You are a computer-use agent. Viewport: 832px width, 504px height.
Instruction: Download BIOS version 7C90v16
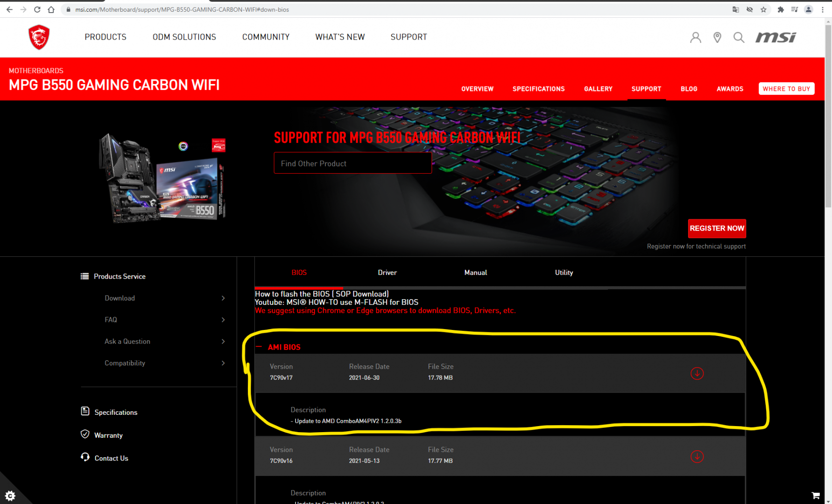(x=697, y=456)
